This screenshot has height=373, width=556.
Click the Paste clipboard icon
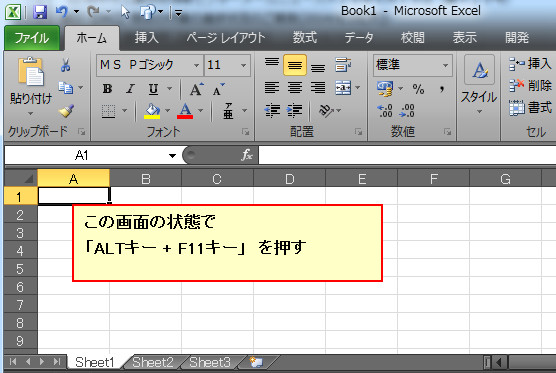coord(31,72)
